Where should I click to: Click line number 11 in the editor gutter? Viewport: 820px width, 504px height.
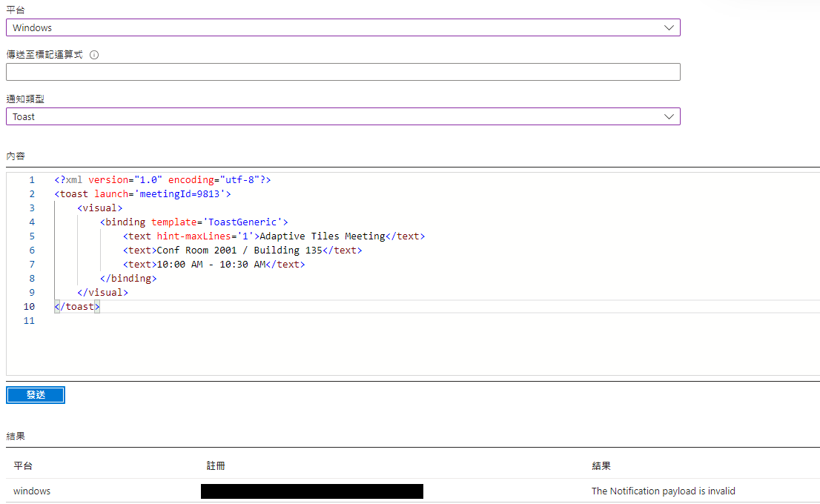(30, 321)
